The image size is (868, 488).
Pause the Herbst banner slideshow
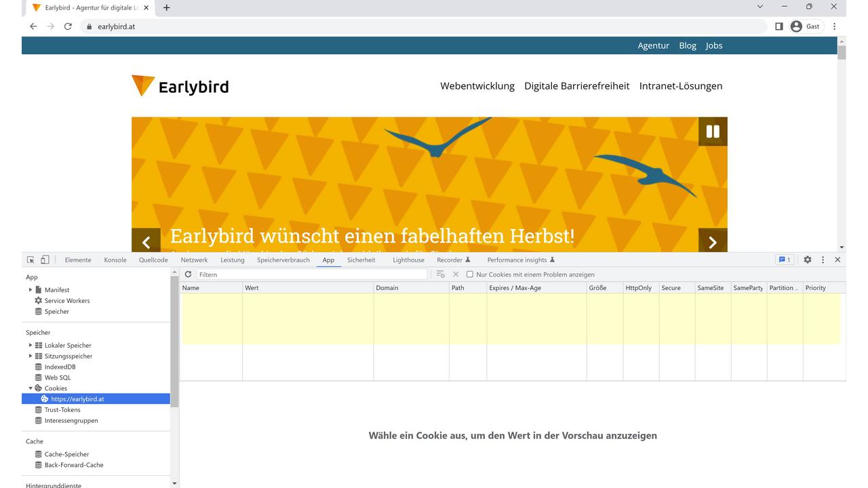tap(713, 131)
